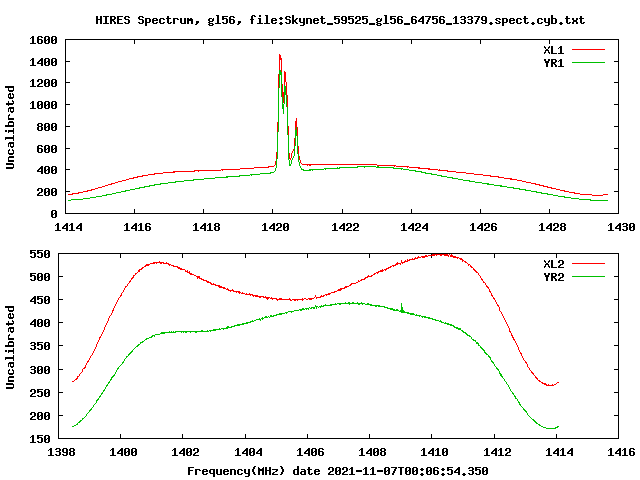The image size is (640, 480).
Task: Select the YR2 legend label
Action: pos(553,277)
